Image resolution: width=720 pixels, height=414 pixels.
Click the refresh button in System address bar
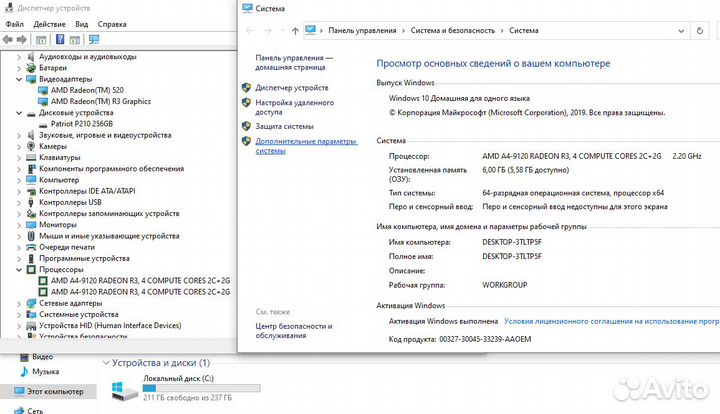[700, 31]
